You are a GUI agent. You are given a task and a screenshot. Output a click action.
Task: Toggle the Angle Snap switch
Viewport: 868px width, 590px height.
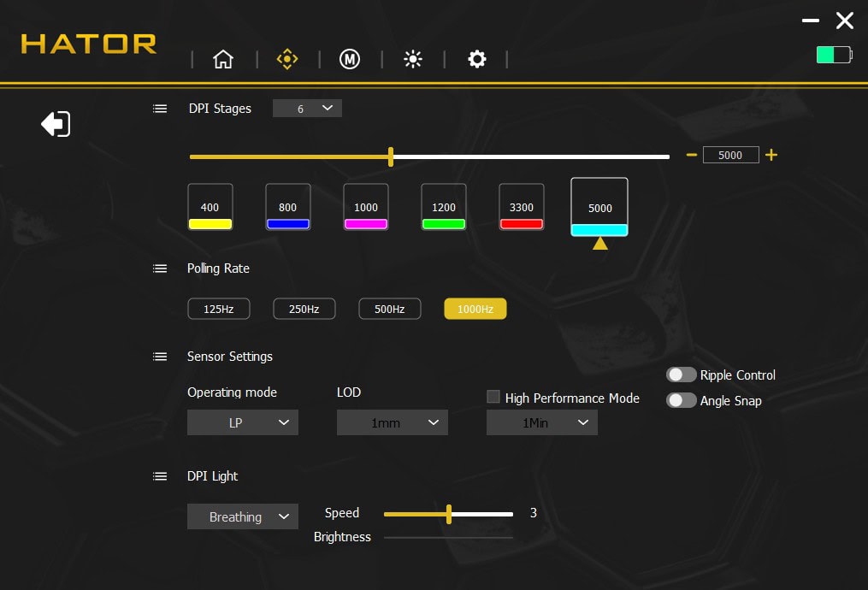click(x=681, y=400)
